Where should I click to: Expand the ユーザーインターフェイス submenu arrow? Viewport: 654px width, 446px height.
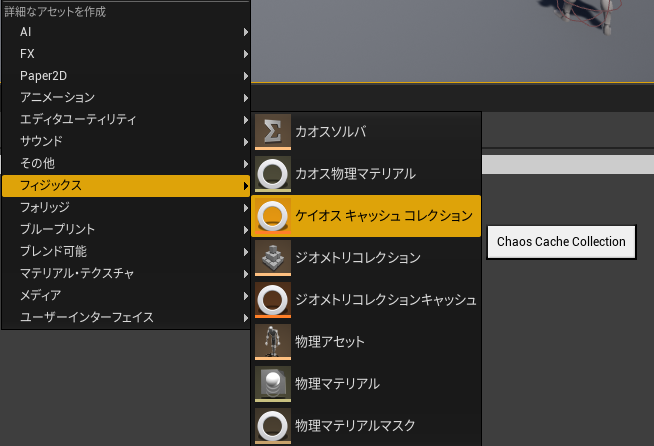tap(246, 318)
